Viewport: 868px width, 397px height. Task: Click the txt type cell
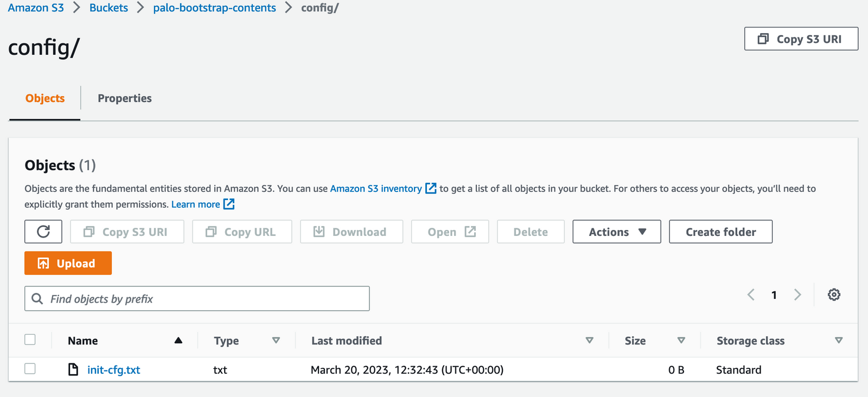pyautogui.click(x=220, y=369)
